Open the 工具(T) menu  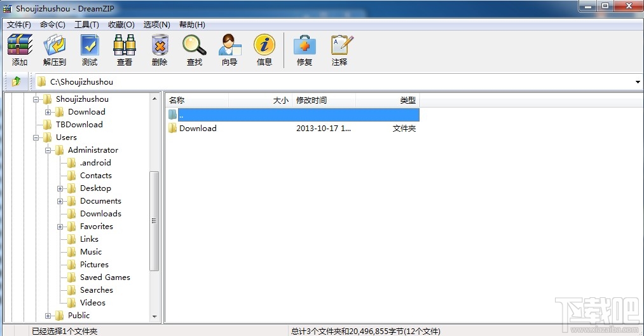[86, 25]
